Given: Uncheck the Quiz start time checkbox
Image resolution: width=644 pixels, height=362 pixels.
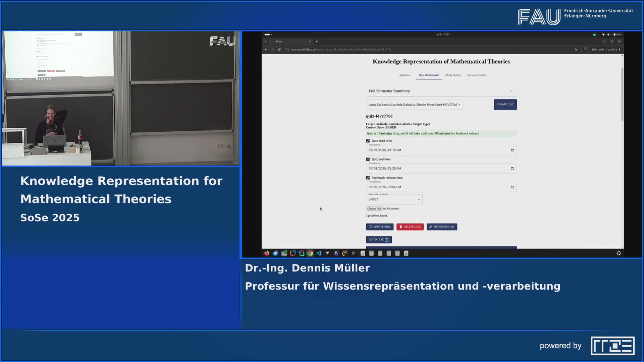Looking at the screenshot, I should pyautogui.click(x=368, y=141).
